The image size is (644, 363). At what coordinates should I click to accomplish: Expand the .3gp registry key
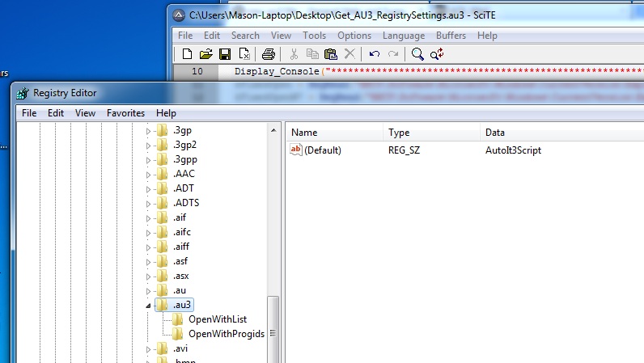coord(148,131)
